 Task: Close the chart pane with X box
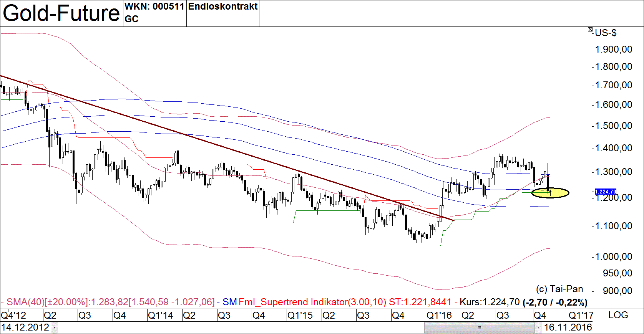coord(590,30)
